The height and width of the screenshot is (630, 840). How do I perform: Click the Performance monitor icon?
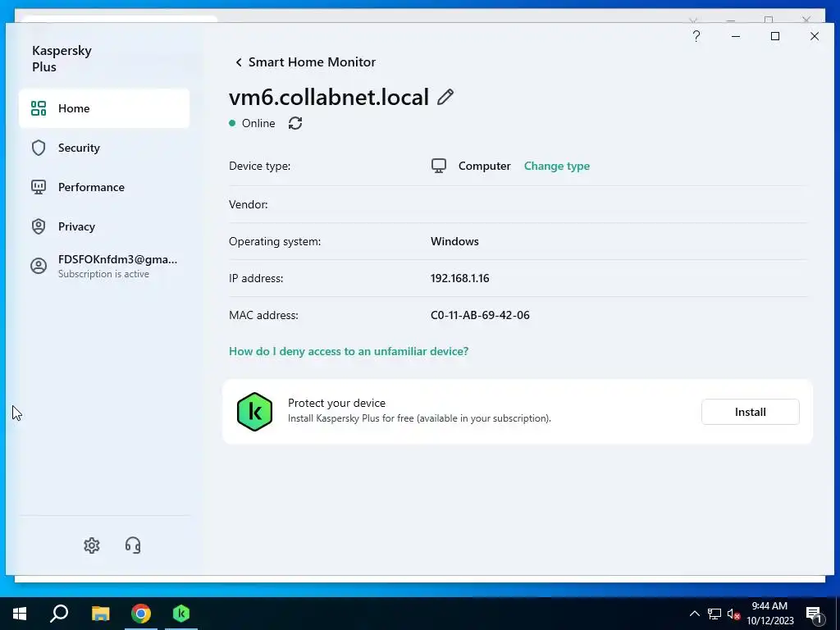point(39,187)
